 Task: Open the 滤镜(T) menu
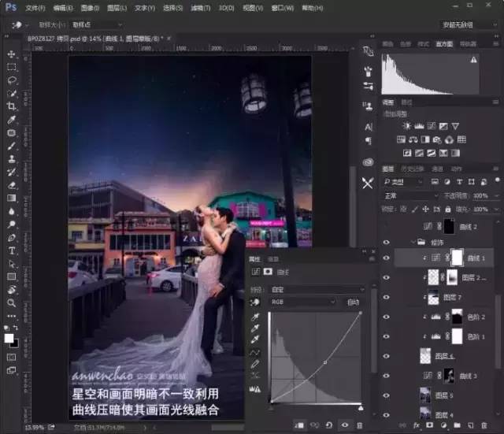tap(201, 8)
